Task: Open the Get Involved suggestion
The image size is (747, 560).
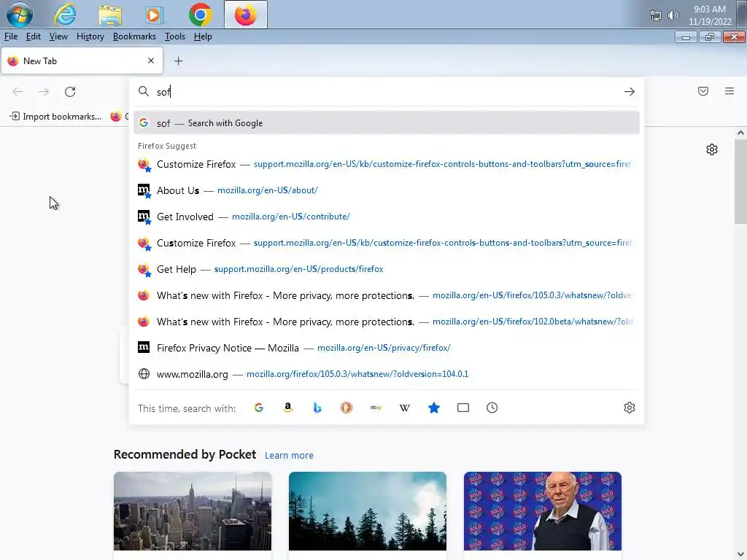Action: [387, 217]
